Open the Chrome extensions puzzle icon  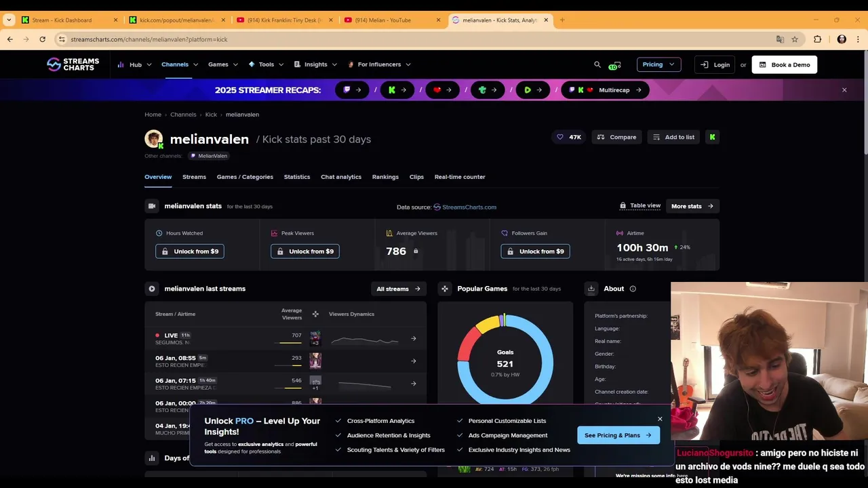click(x=817, y=39)
